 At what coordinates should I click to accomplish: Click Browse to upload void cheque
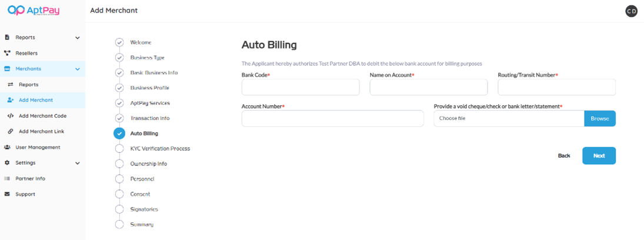pos(599,118)
